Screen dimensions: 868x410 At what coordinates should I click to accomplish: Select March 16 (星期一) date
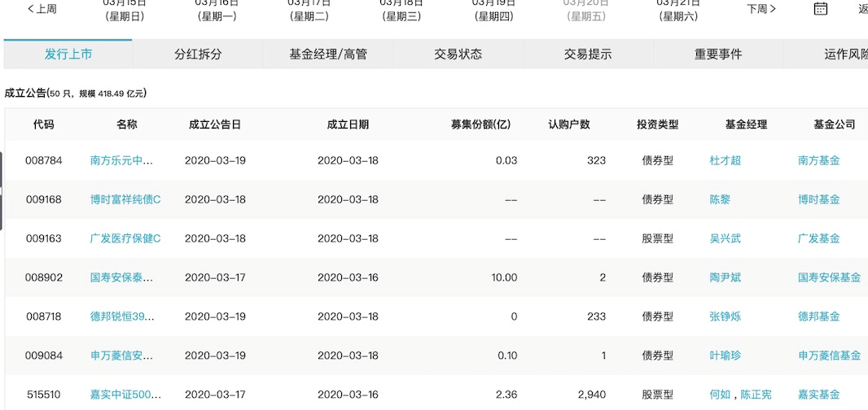[217, 10]
